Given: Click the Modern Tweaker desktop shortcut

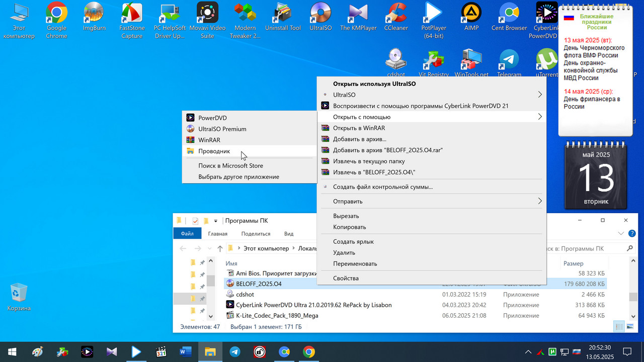Looking at the screenshot, I should click(x=245, y=21).
